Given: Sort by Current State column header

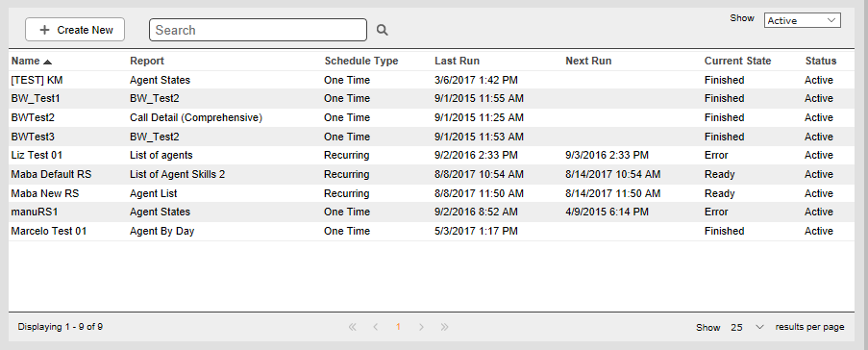Looking at the screenshot, I should 737,61.
